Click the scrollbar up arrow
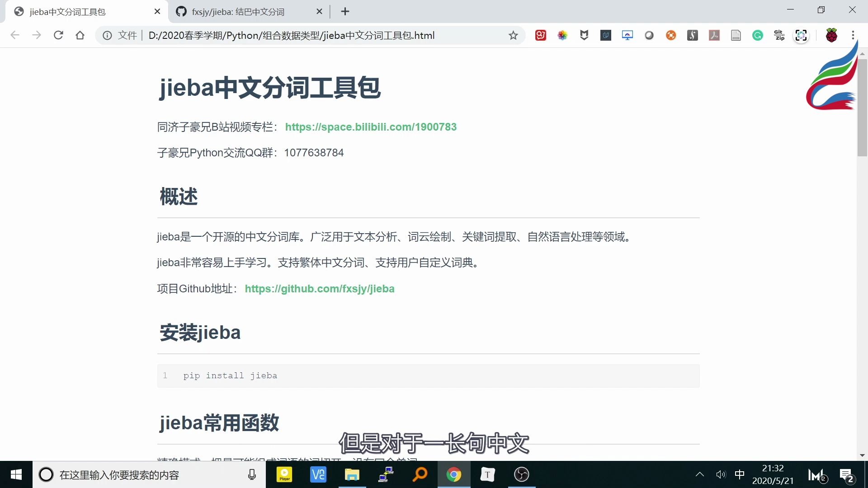The width and height of the screenshot is (868, 488). 862,54
